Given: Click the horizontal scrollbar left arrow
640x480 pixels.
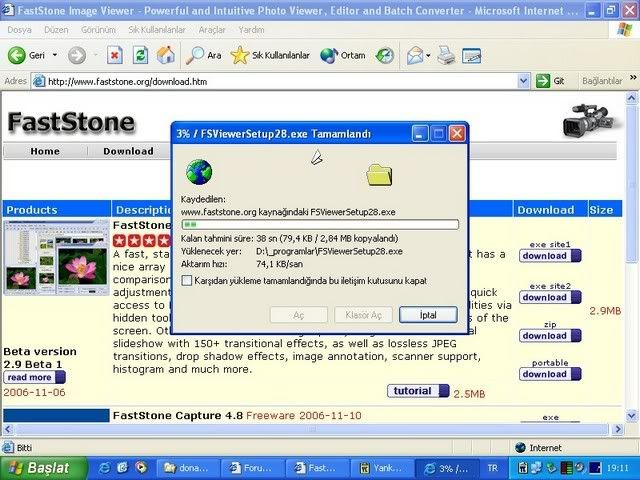Looking at the screenshot, I should click(9, 429).
